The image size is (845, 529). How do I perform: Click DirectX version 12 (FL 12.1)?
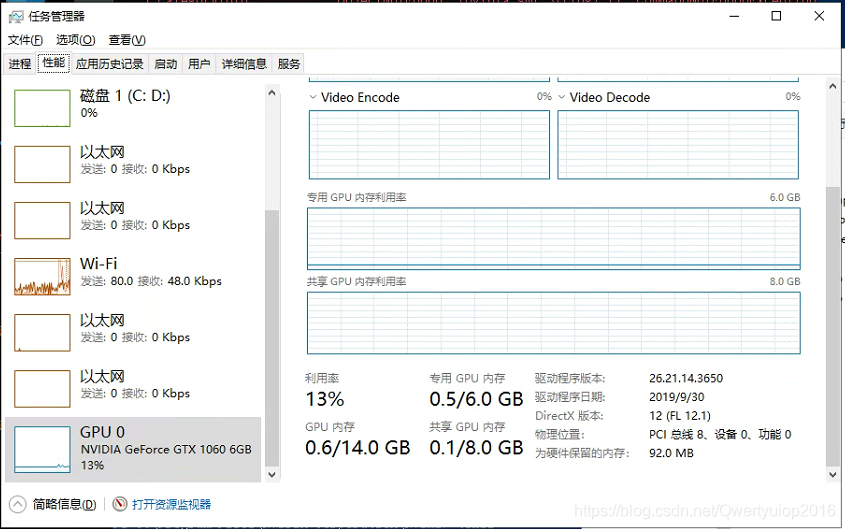click(680, 416)
